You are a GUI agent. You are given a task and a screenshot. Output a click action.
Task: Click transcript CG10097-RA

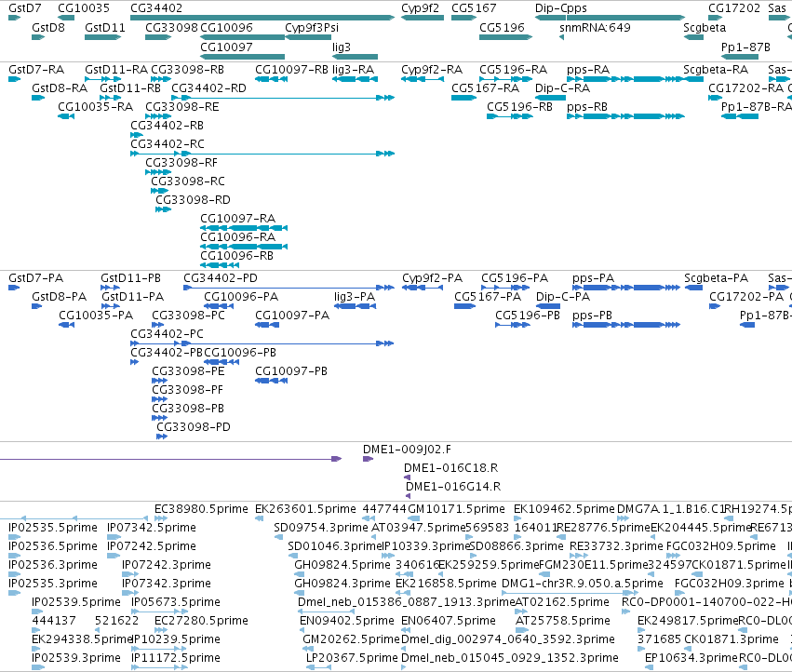(238, 219)
